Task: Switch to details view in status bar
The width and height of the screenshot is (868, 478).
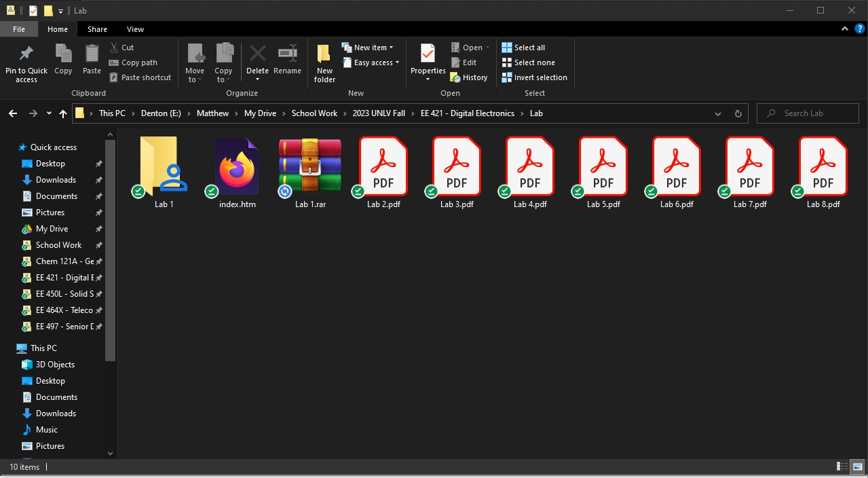Action: [x=842, y=466]
